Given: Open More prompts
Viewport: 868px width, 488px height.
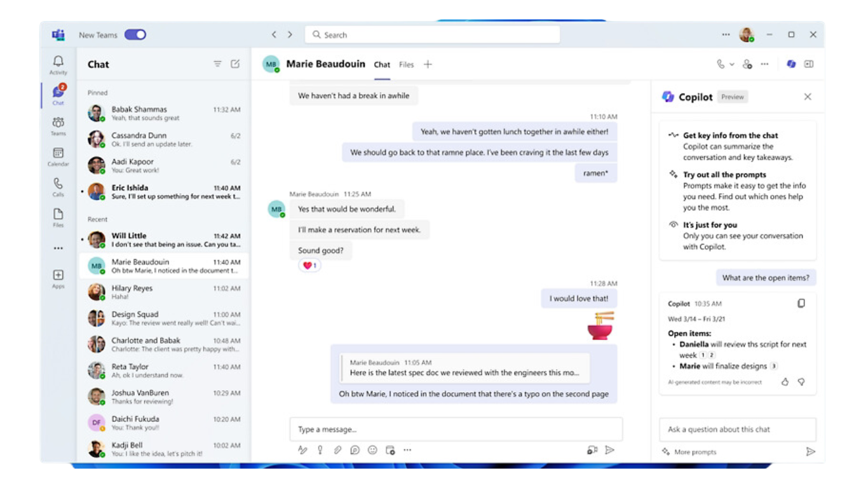Looking at the screenshot, I should coord(689,452).
